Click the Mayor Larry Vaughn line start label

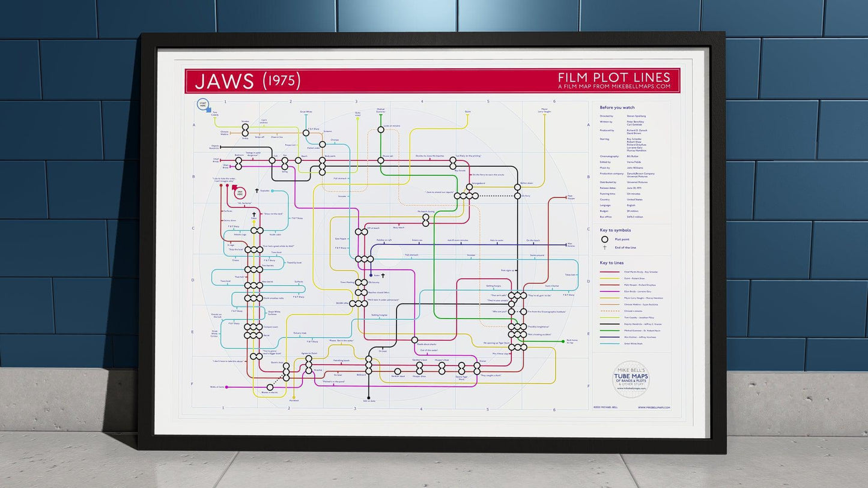(545, 110)
